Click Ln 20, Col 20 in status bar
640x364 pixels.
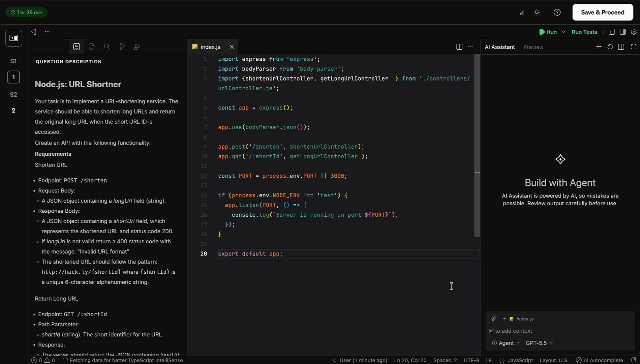tap(410, 360)
